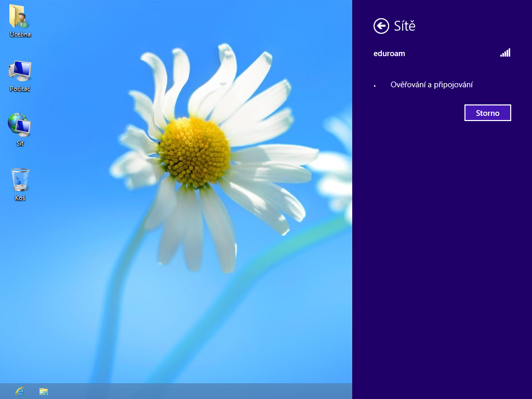Select the Síť desktop icon
Screen dimensions: 532x399
click(20, 130)
